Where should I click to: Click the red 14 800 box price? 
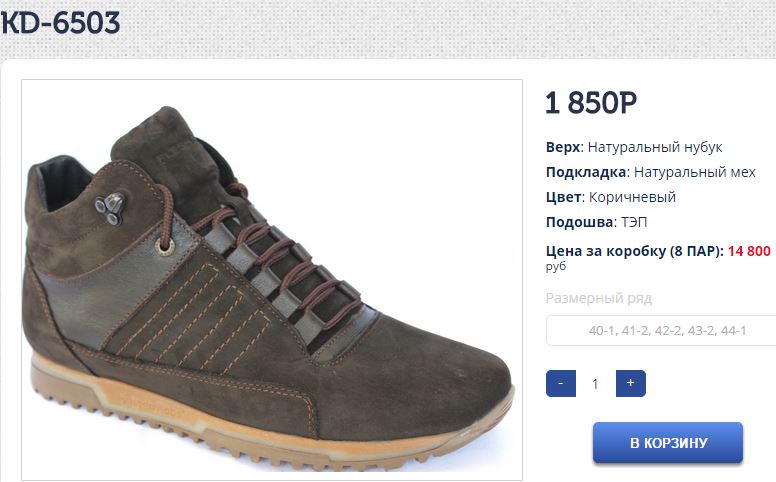click(749, 251)
